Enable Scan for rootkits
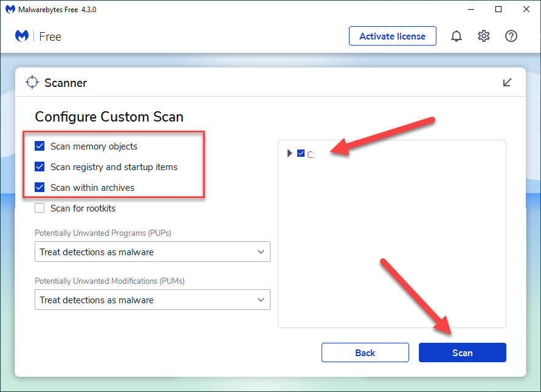Screen dimensions: 541x392 (40, 208)
